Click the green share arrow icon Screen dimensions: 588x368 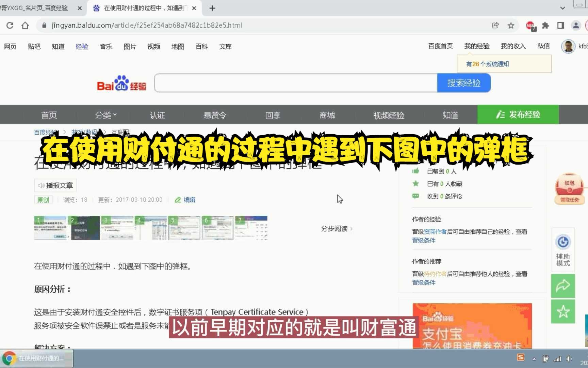tap(563, 286)
